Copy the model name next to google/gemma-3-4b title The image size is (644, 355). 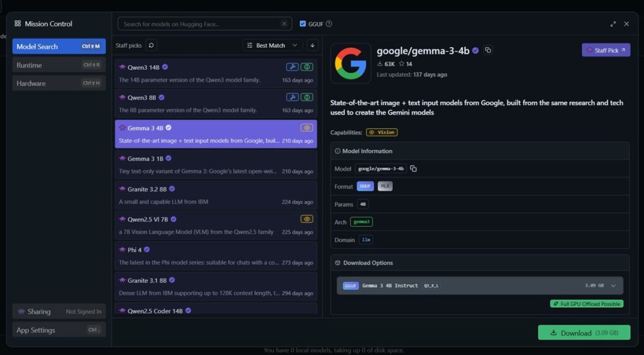(488, 50)
